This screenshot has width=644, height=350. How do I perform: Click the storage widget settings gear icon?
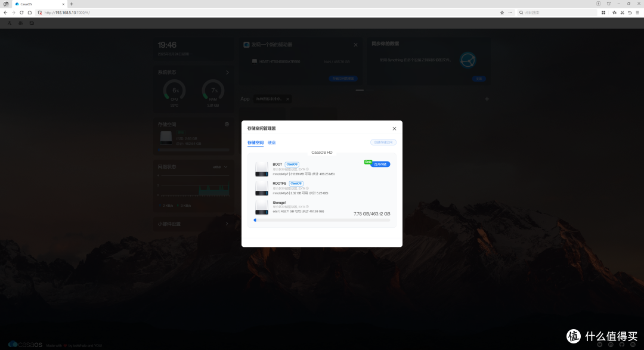(x=227, y=124)
